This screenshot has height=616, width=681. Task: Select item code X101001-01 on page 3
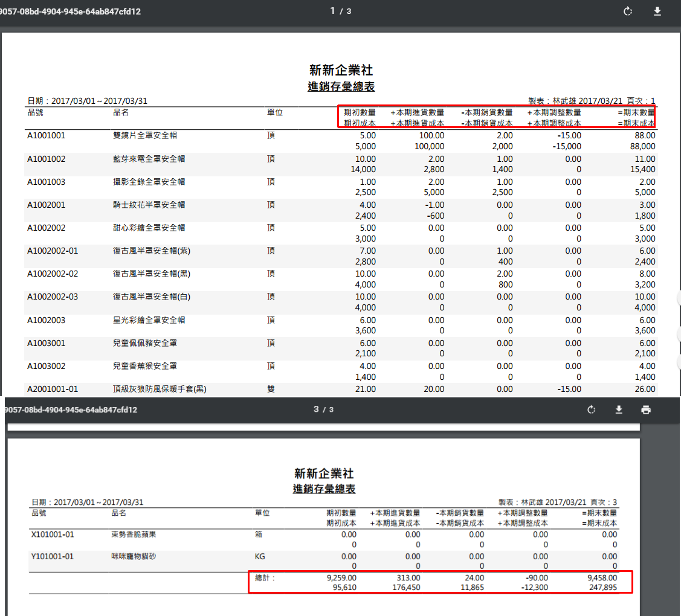tap(53, 534)
